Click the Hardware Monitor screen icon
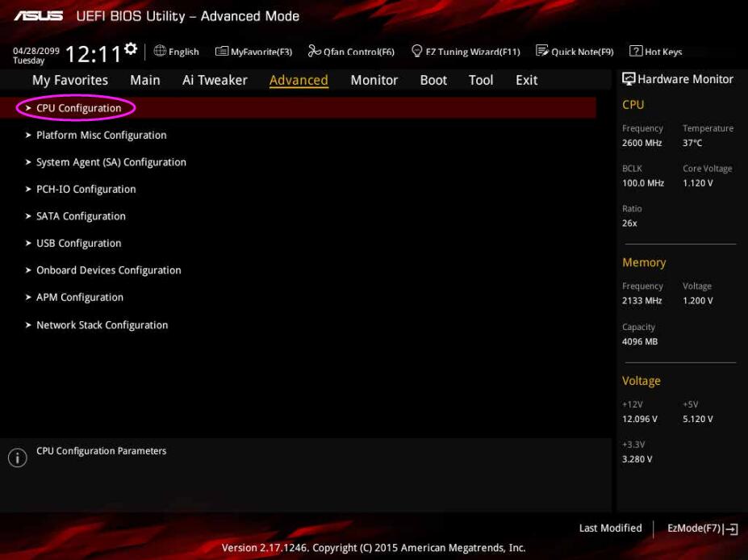748x560 pixels. click(629, 79)
